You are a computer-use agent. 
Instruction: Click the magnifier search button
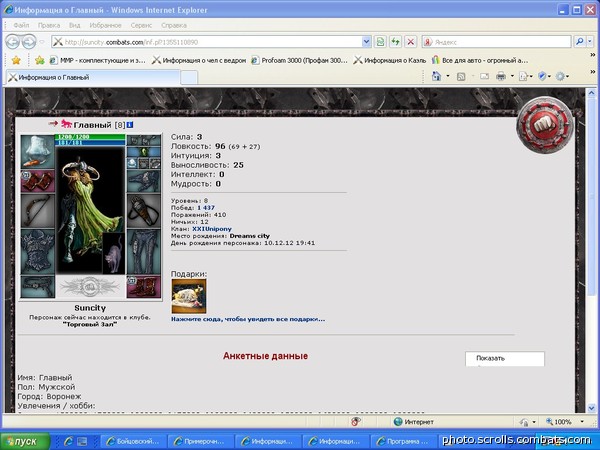pyautogui.click(x=579, y=41)
